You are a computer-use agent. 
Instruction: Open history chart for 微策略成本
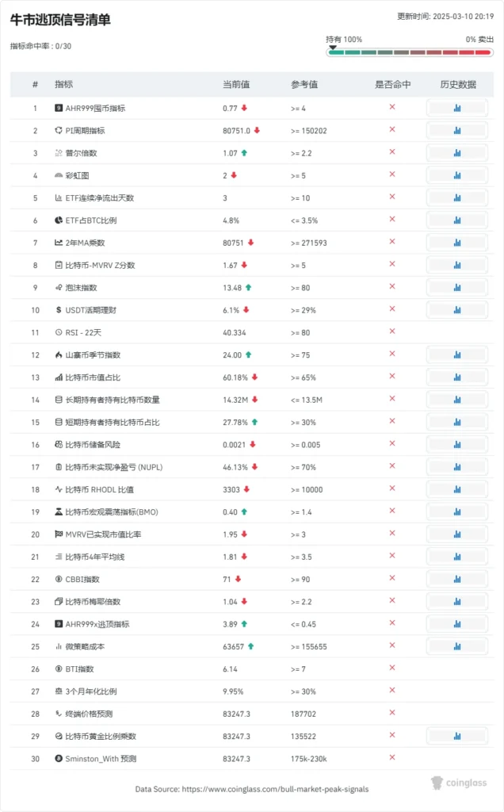pyautogui.click(x=457, y=647)
